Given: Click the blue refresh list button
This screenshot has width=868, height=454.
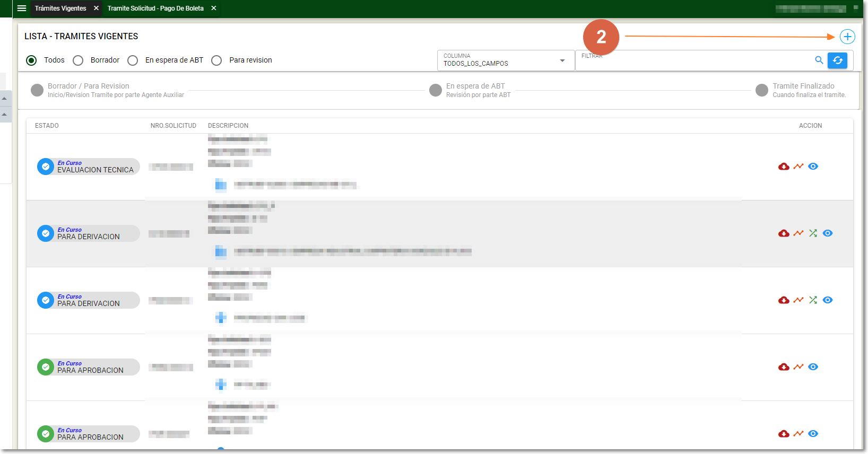Looking at the screenshot, I should click(837, 60).
